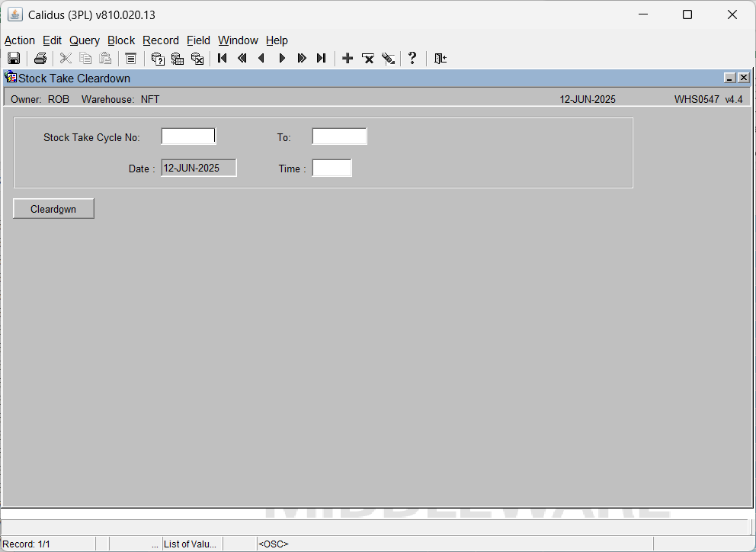This screenshot has height=552, width=756.
Task: Open the Record menu
Action: coord(161,40)
